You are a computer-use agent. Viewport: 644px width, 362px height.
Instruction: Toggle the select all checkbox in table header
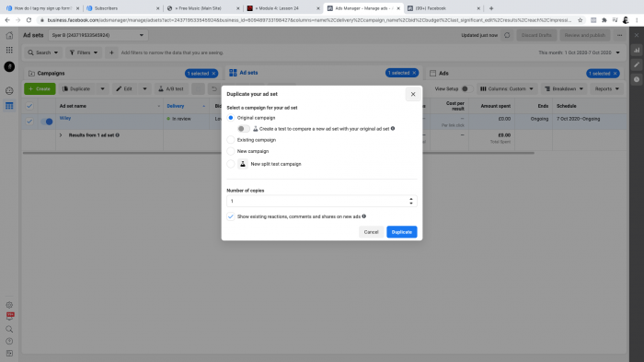pos(29,106)
